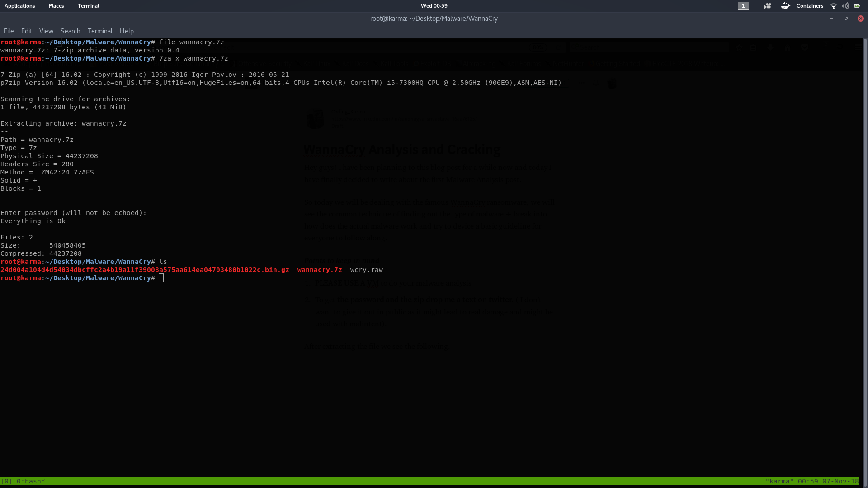The width and height of the screenshot is (868, 488).
Task: Click the minimize icon on the terminal window
Action: 831,19
